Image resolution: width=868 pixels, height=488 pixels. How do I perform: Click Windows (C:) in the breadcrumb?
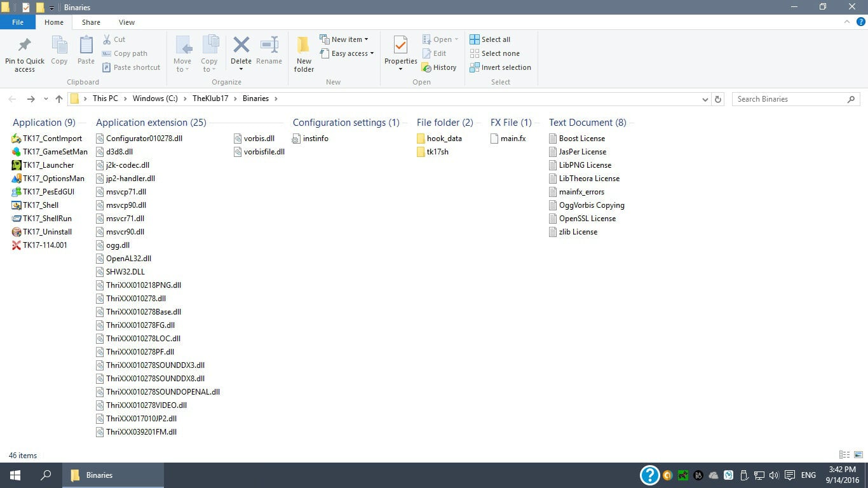155,99
